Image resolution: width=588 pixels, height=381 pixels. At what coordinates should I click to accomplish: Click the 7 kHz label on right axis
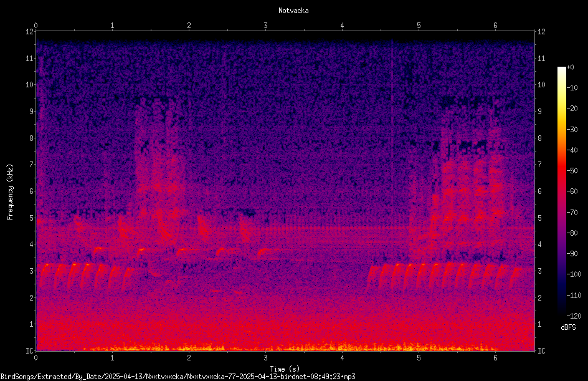pos(539,165)
